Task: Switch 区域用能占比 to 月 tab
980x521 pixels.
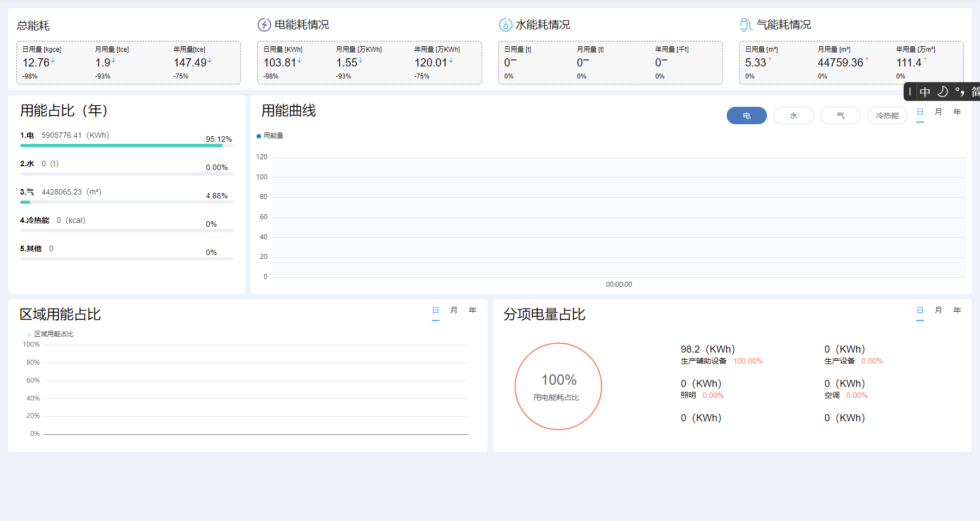Action: point(454,311)
